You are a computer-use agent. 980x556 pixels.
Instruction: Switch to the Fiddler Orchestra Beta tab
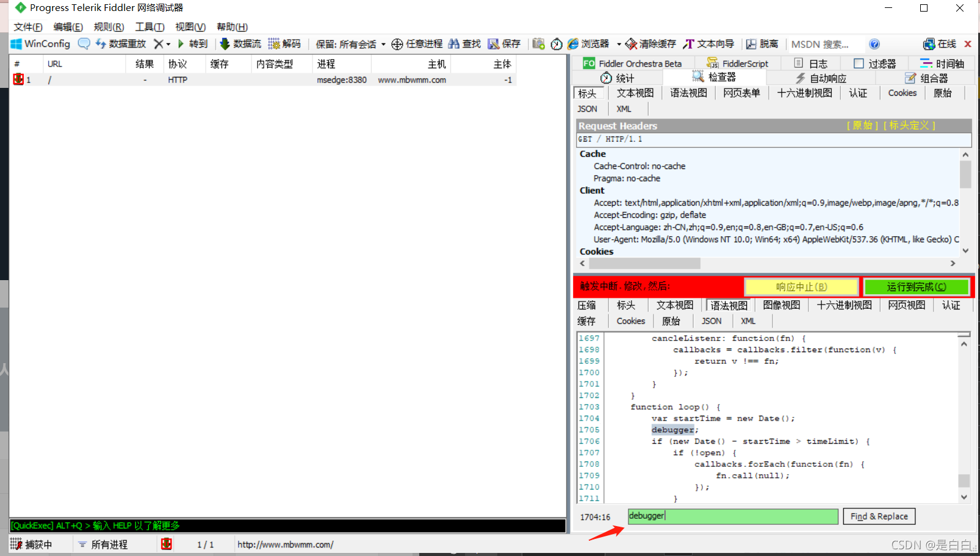coord(632,63)
